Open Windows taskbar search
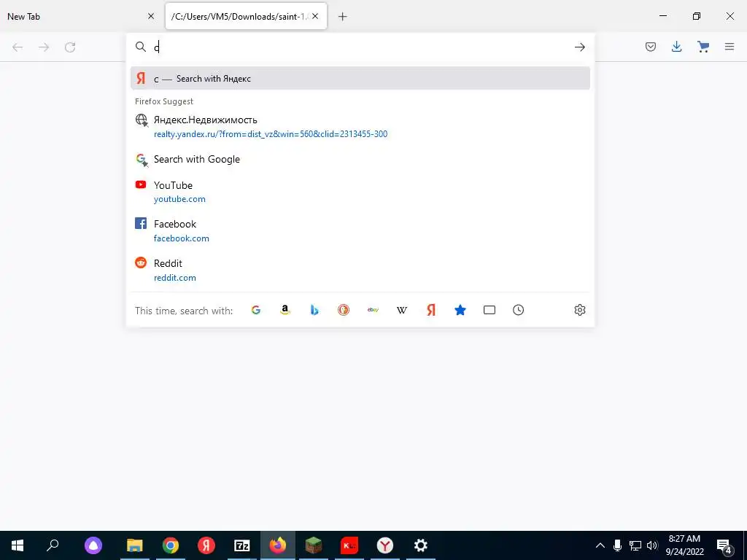This screenshot has height=560, width=747. [x=53, y=545]
